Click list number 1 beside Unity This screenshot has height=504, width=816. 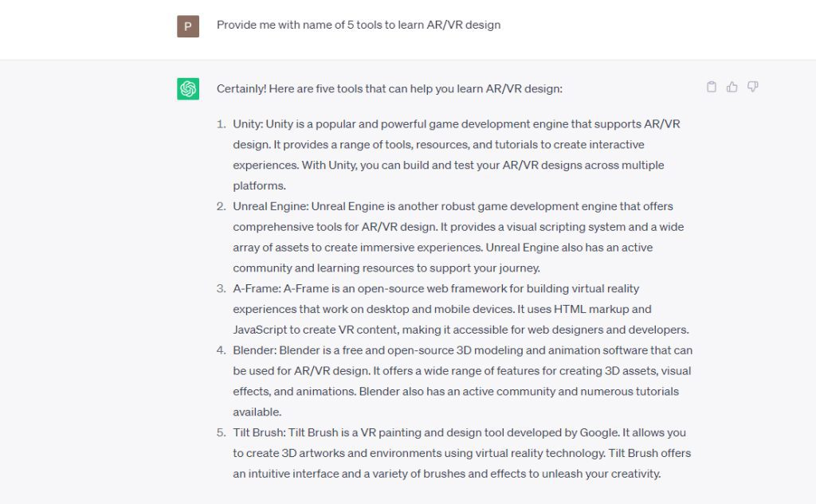pyautogui.click(x=222, y=124)
